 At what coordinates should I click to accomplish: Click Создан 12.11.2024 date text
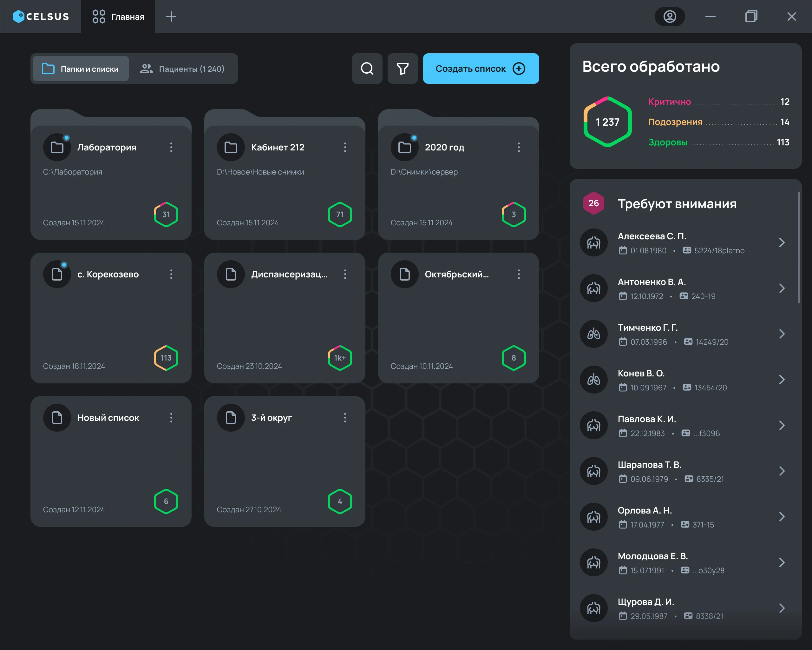click(74, 509)
